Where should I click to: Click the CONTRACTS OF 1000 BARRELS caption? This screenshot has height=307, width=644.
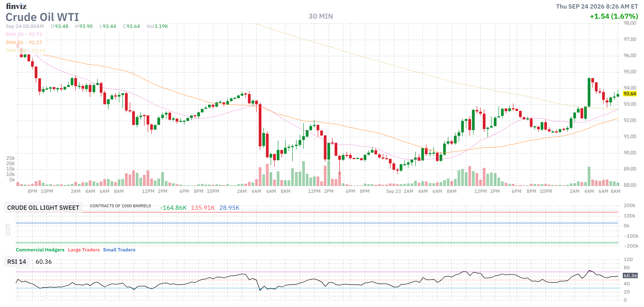pos(120,206)
